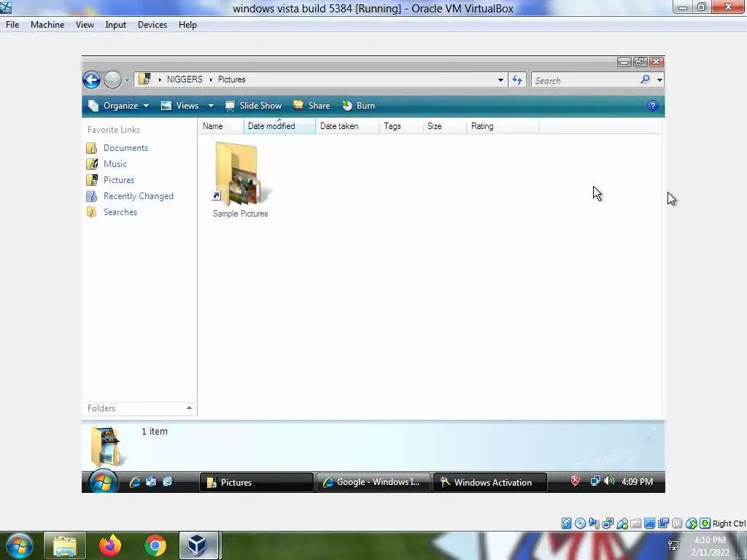Screen dimensions: 747x560
Task: Click VirtualBox hard disk activity status icon
Action: pyautogui.click(x=566, y=524)
